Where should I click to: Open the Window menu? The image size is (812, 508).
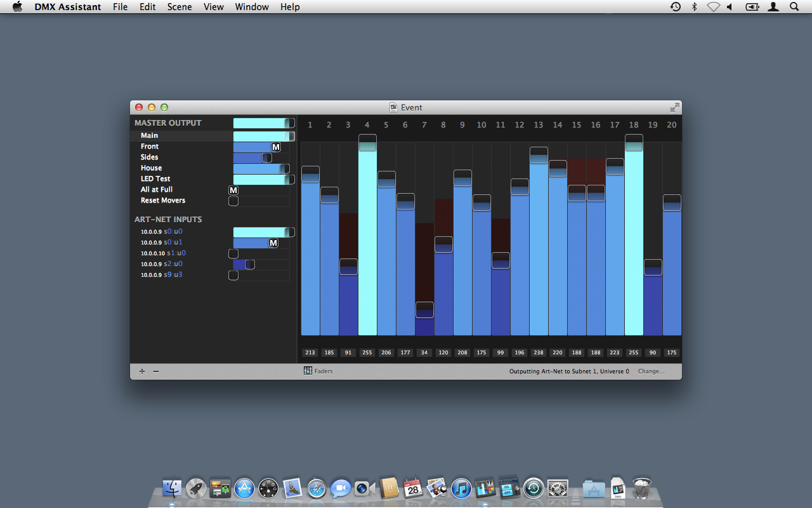point(252,7)
